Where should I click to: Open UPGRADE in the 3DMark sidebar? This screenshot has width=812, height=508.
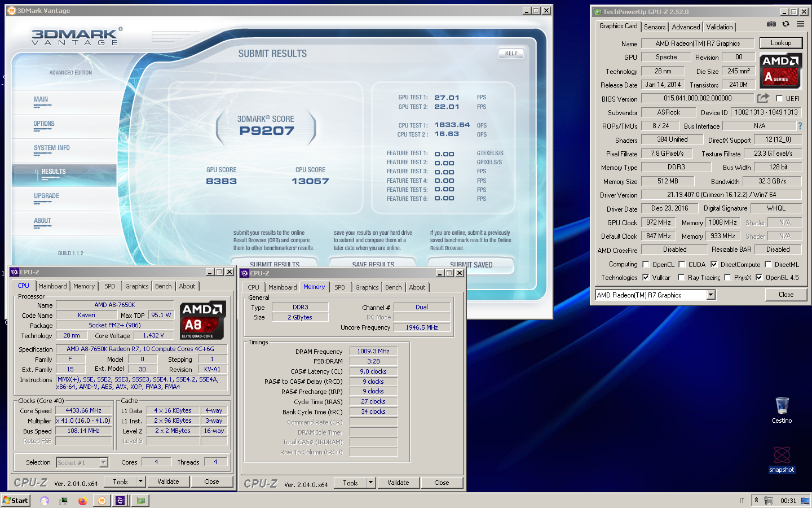pos(46,196)
